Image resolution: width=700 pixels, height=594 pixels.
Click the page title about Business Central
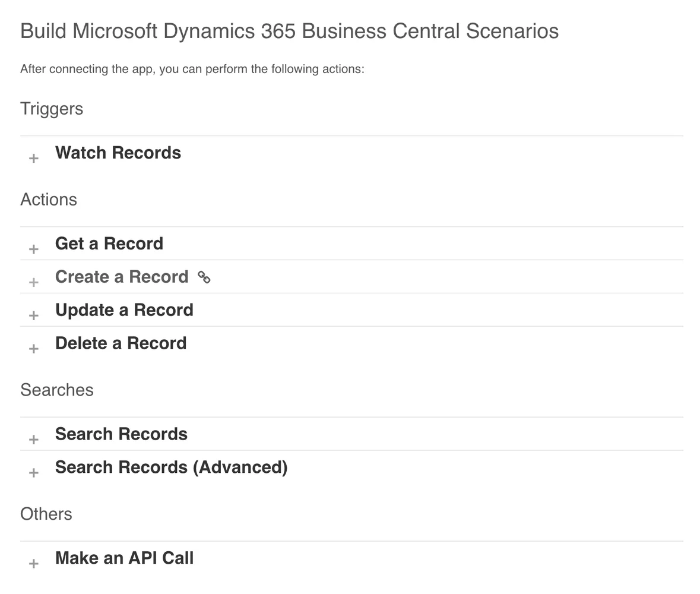click(x=289, y=31)
